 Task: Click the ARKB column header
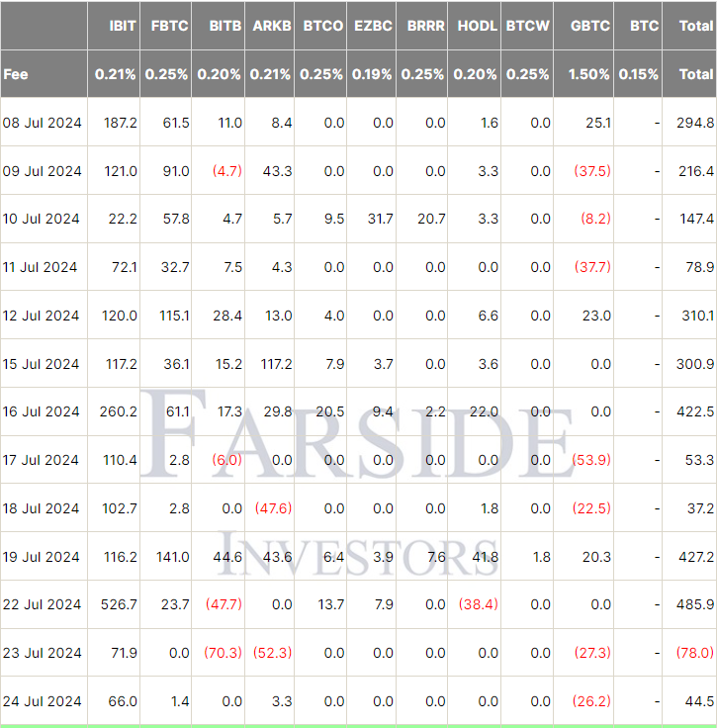click(x=272, y=26)
